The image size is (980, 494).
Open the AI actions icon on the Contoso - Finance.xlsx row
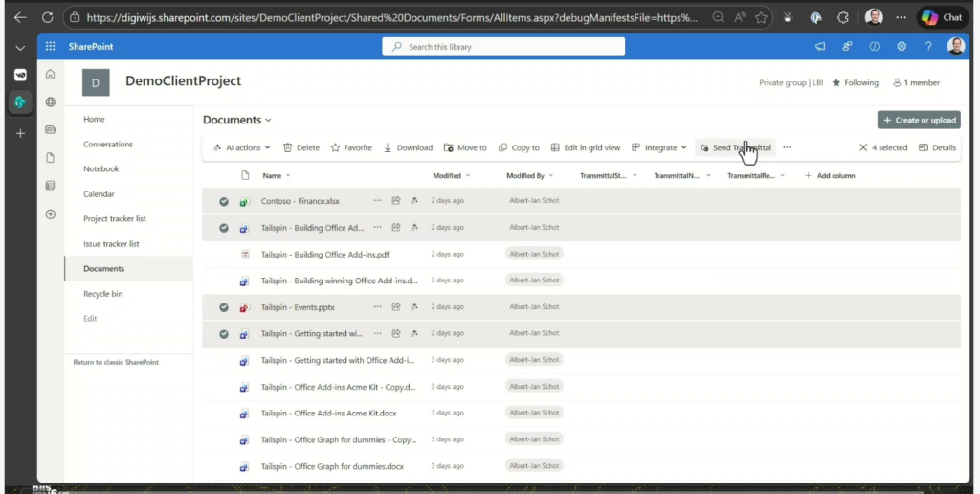tap(413, 201)
